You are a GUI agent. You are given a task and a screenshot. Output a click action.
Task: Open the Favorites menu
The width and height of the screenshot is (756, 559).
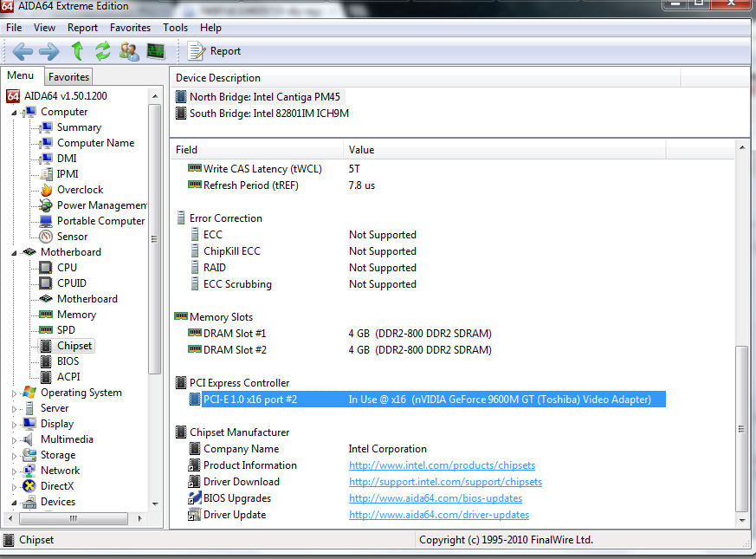[130, 28]
